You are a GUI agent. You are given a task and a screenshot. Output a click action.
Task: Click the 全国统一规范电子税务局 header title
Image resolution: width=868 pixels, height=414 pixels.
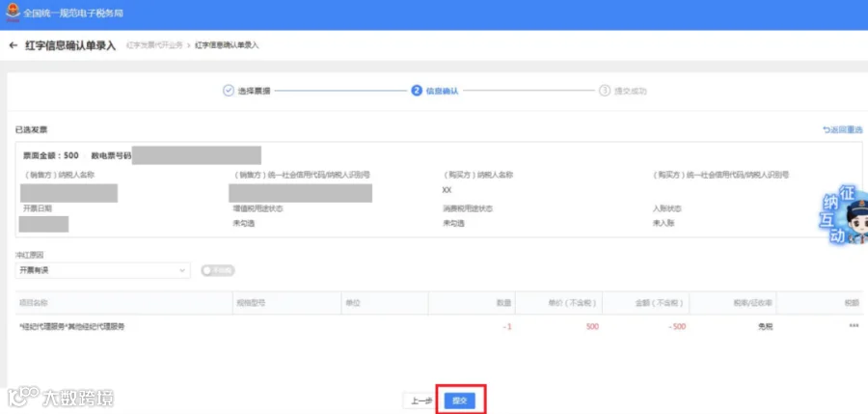point(73,13)
